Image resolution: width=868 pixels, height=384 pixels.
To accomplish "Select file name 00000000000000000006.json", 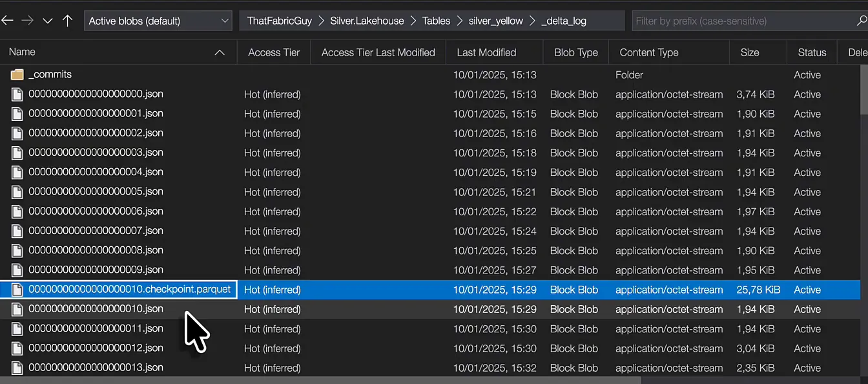I will click(x=96, y=211).
